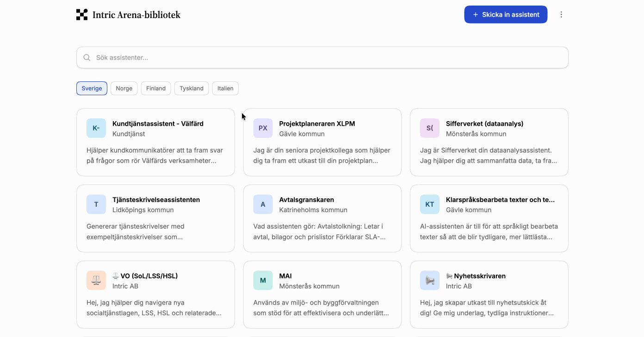Screen dimensions: 644x337
Task: Click the KT avatar icon for Klarspråksbearbeta
Action: (x=430, y=204)
